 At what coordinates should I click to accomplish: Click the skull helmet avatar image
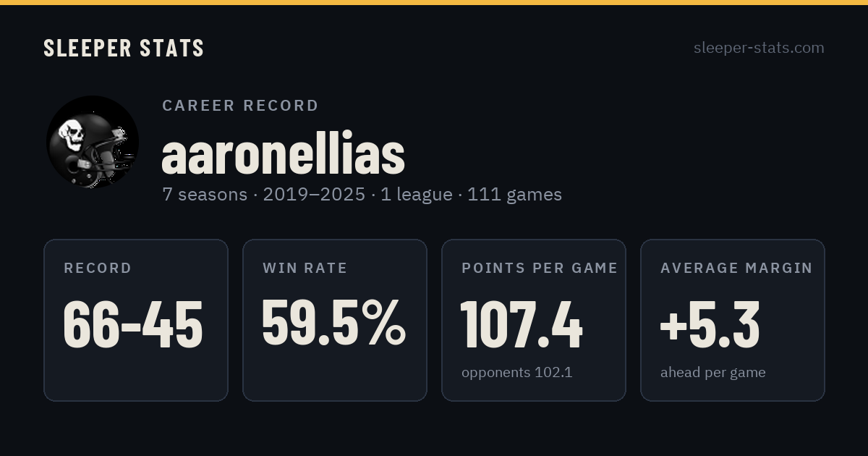93,142
